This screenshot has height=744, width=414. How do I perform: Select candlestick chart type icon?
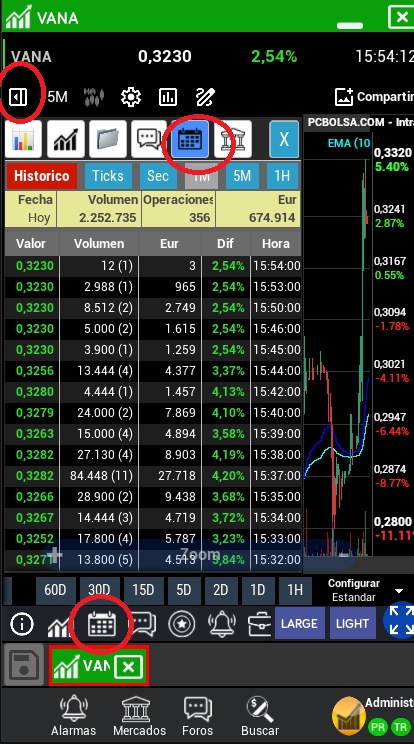pos(93,97)
